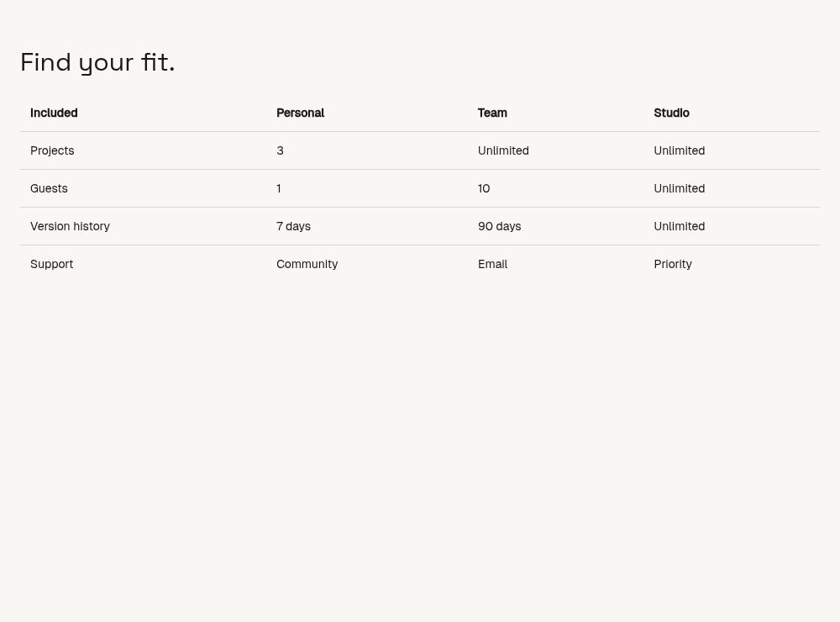The width and height of the screenshot is (840, 622).
Task: Click Team plan's Unlimited projects cell
Action: tap(503, 150)
